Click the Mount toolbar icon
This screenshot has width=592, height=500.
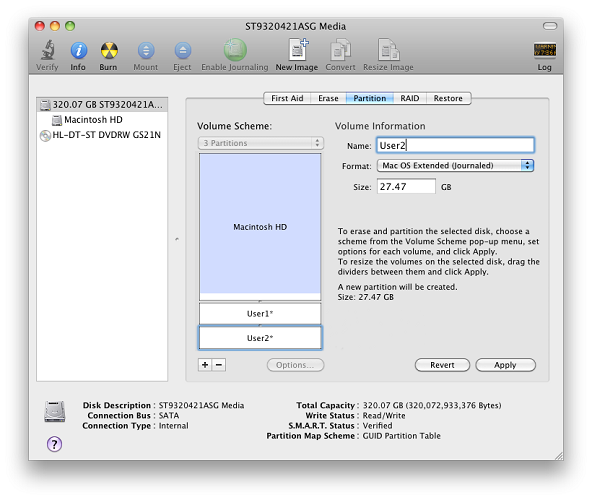click(x=146, y=50)
